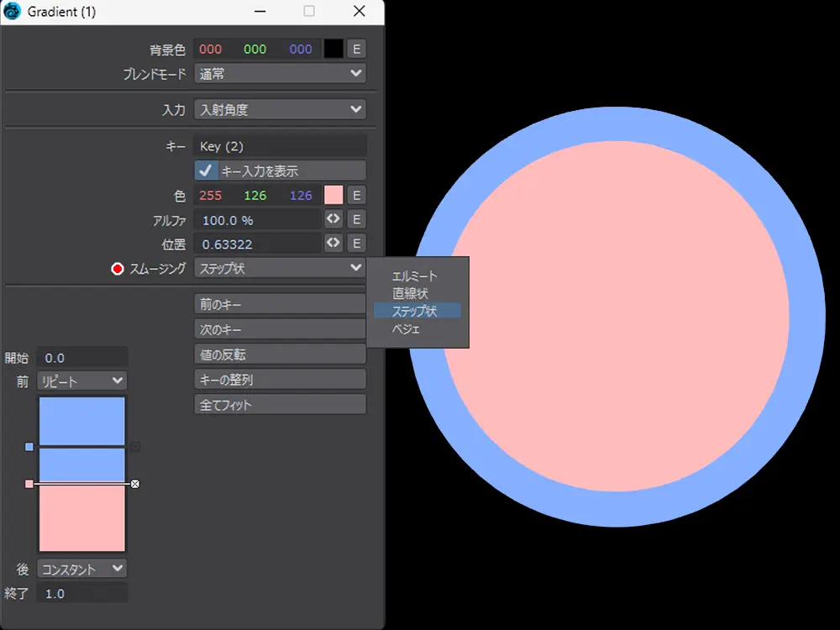Click the envelope E button for アルファ
The height and width of the screenshot is (630, 840).
pos(356,219)
